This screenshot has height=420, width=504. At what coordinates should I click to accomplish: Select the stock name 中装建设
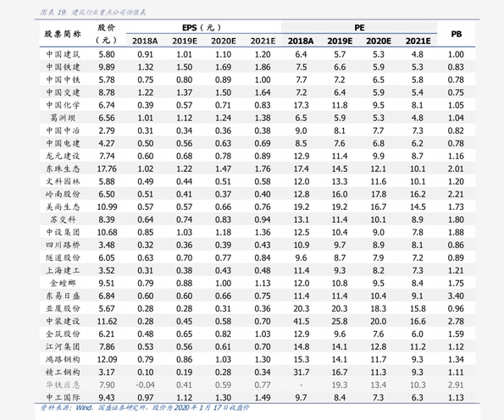pos(63,321)
